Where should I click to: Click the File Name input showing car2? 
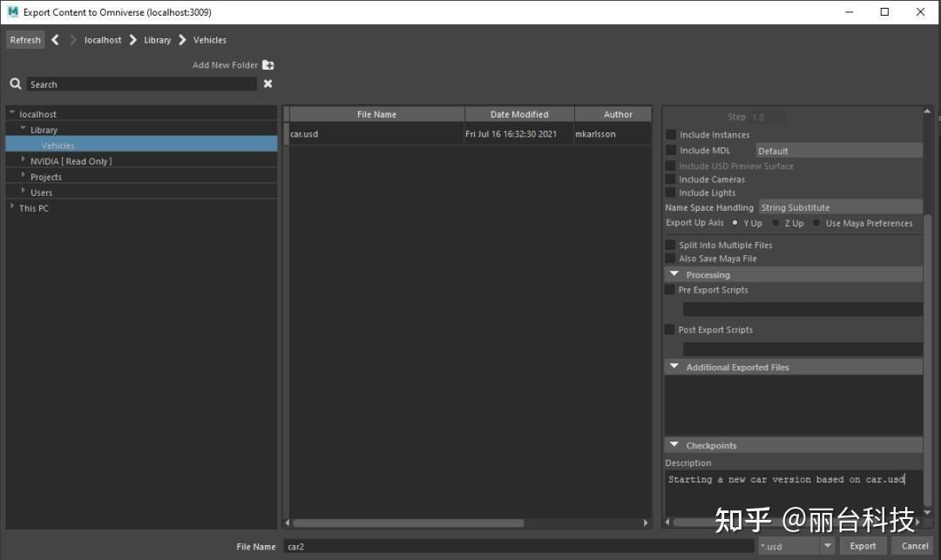[436, 546]
